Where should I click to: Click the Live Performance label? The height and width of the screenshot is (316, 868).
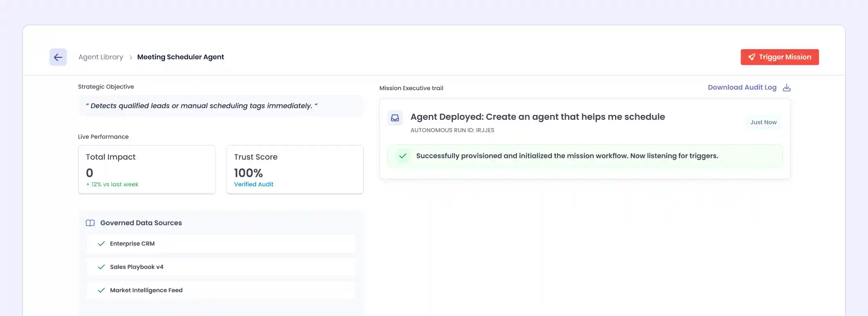[x=103, y=137]
